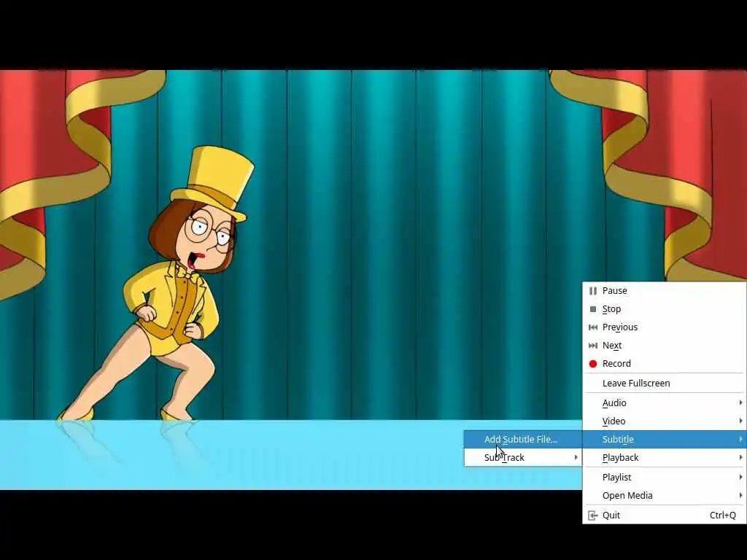This screenshot has width=747, height=560.
Task: Click the Previous track icon
Action: pyautogui.click(x=592, y=327)
